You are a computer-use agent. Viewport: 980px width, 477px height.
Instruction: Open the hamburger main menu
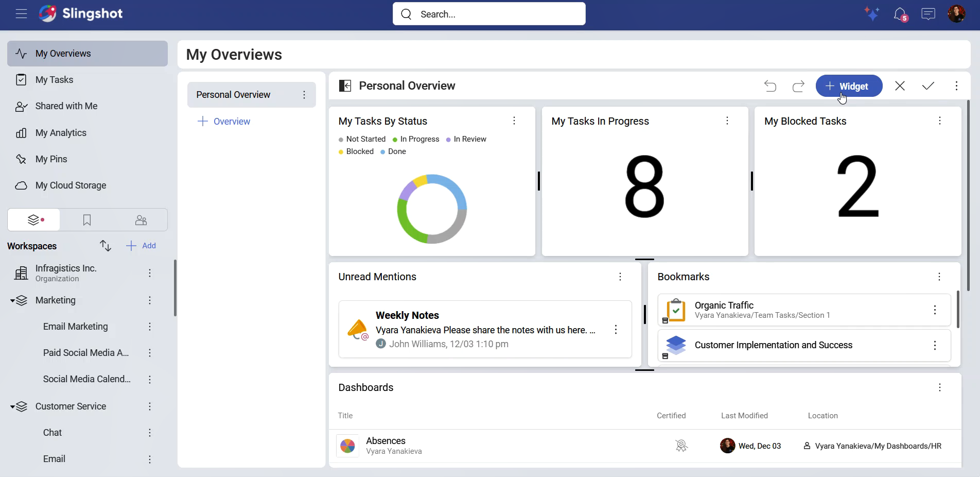pyautogui.click(x=21, y=14)
